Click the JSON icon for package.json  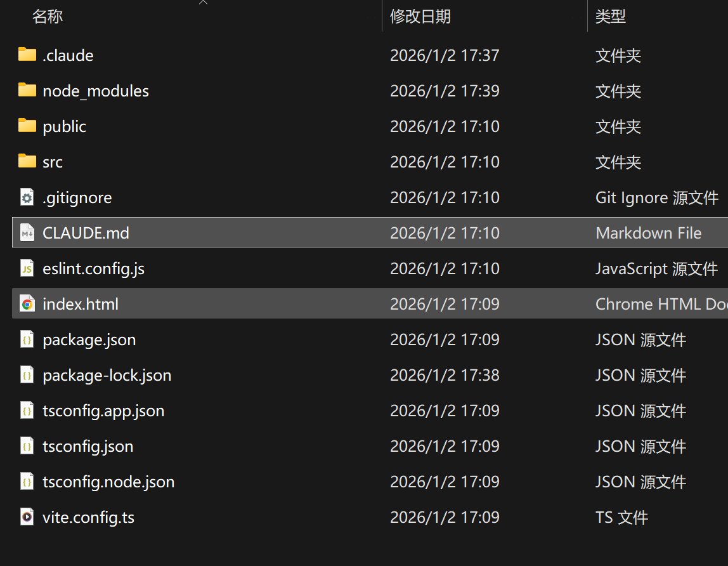[27, 339]
